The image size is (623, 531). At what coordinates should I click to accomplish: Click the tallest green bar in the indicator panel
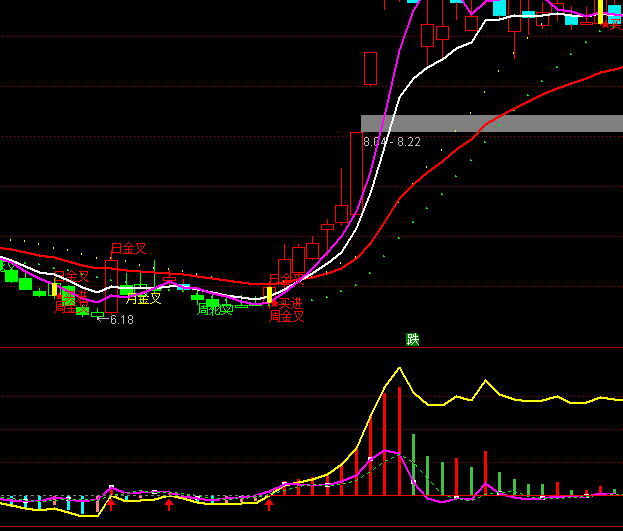pyautogui.click(x=413, y=464)
